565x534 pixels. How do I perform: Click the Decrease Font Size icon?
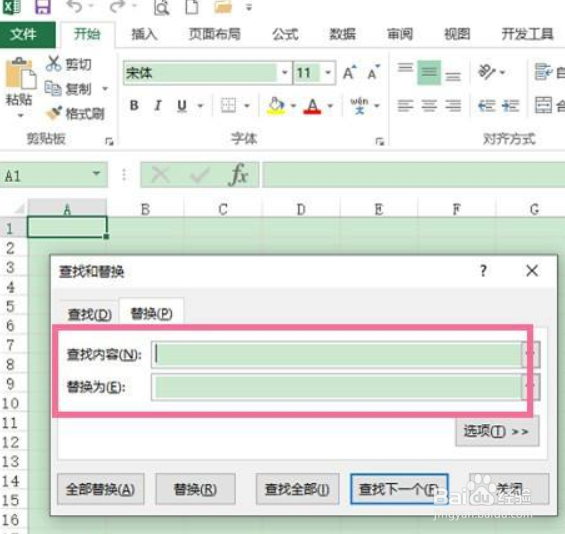[x=373, y=73]
